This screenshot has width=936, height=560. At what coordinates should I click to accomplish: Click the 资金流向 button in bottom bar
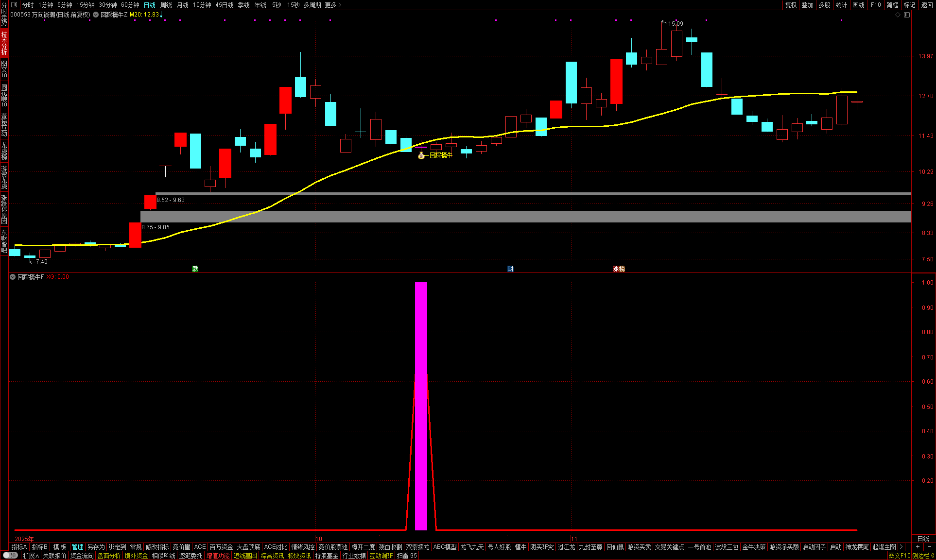[82, 556]
